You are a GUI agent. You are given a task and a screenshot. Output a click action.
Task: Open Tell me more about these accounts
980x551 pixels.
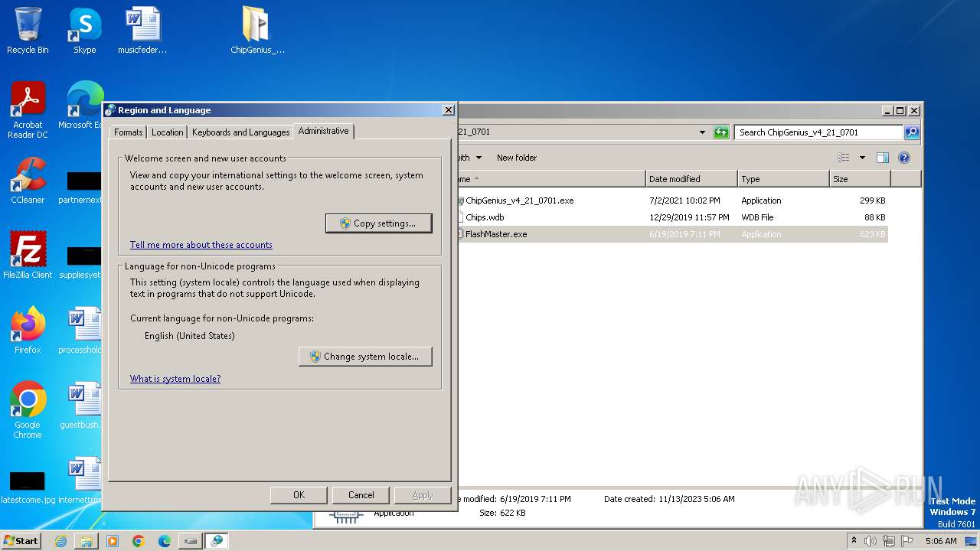coord(201,245)
